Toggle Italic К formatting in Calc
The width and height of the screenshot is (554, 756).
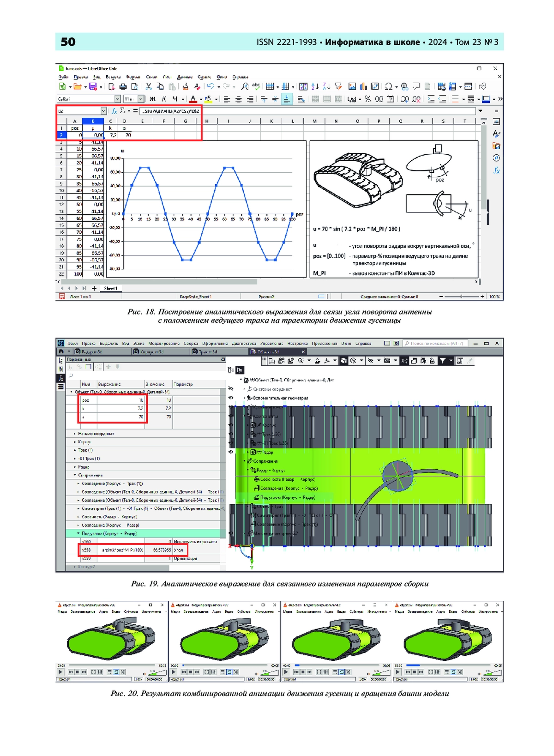164,99
